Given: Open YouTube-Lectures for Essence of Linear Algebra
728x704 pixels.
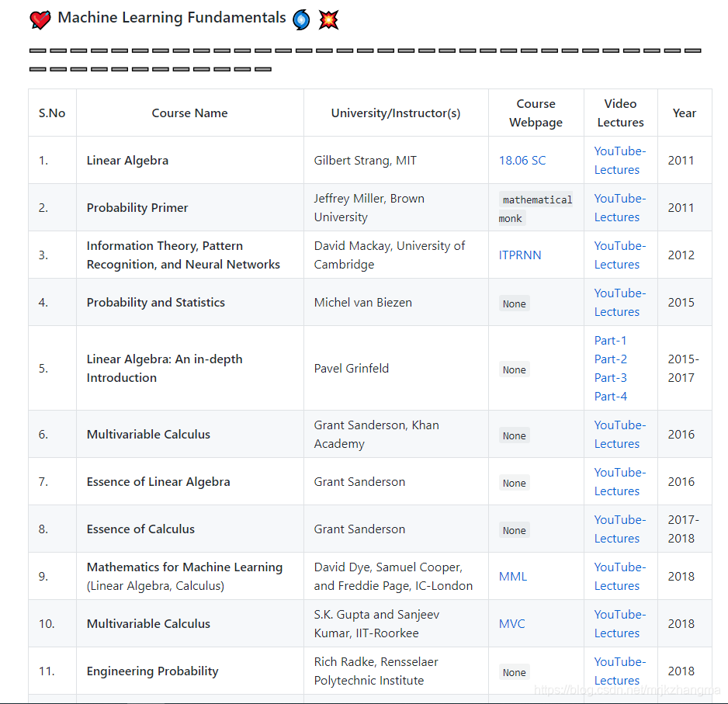Looking at the screenshot, I should pos(620,481).
